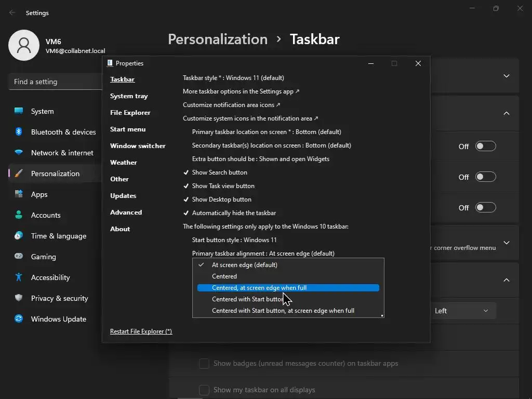
Task: Switch to the System tray section
Action: (129, 96)
